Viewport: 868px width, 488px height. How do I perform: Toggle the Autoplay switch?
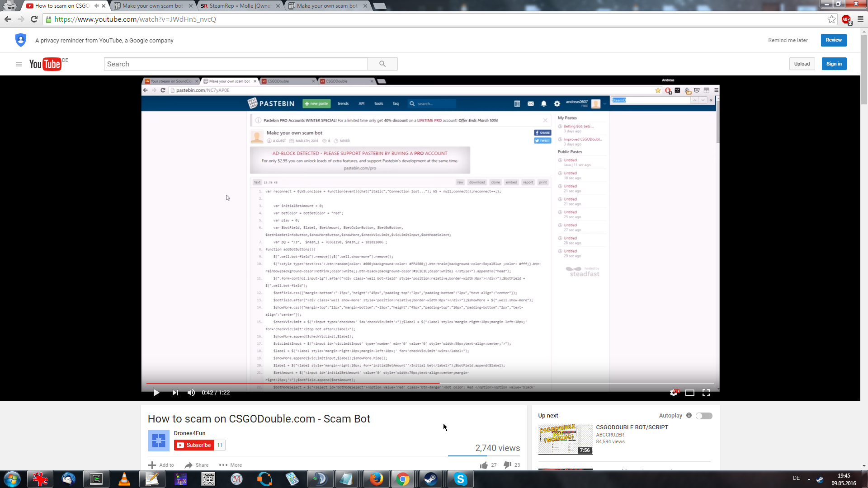[704, 416]
